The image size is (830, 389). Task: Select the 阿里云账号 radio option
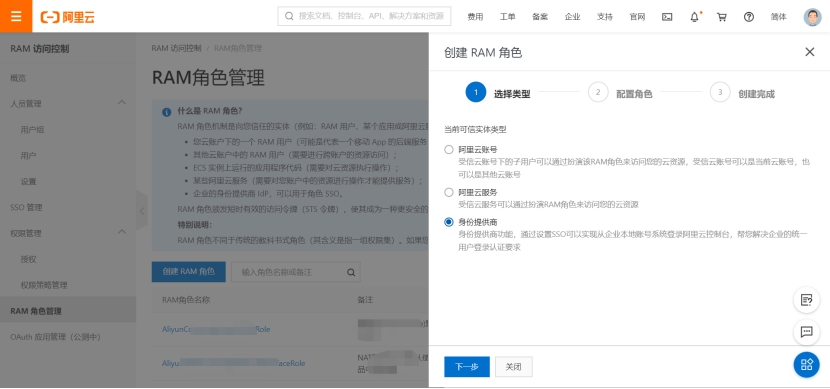tap(449, 150)
